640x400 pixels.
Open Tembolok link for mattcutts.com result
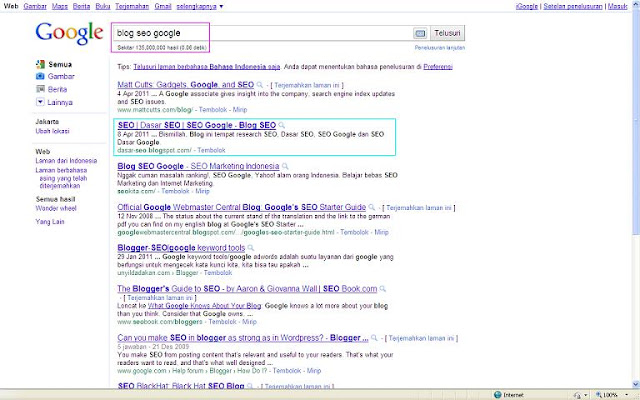(213, 109)
